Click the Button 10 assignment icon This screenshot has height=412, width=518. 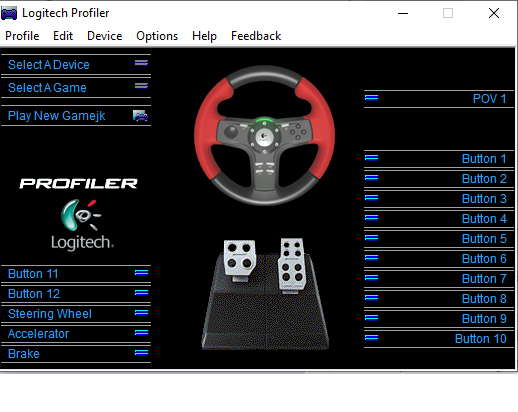371,338
